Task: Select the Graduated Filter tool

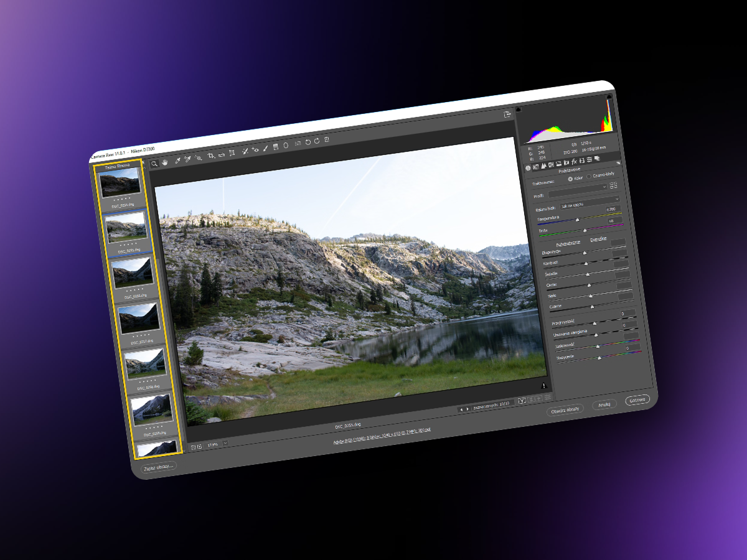Action: tap(276, 146)
